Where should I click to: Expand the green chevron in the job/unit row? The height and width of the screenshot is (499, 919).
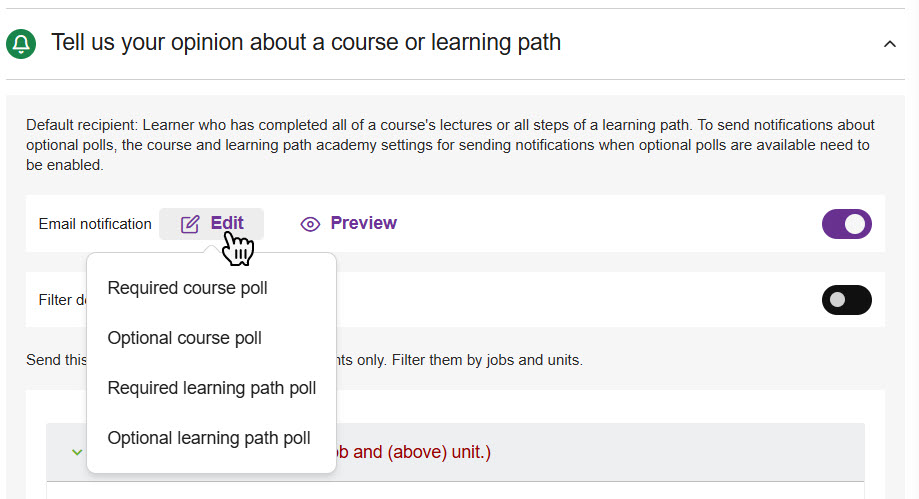(77, 452)
